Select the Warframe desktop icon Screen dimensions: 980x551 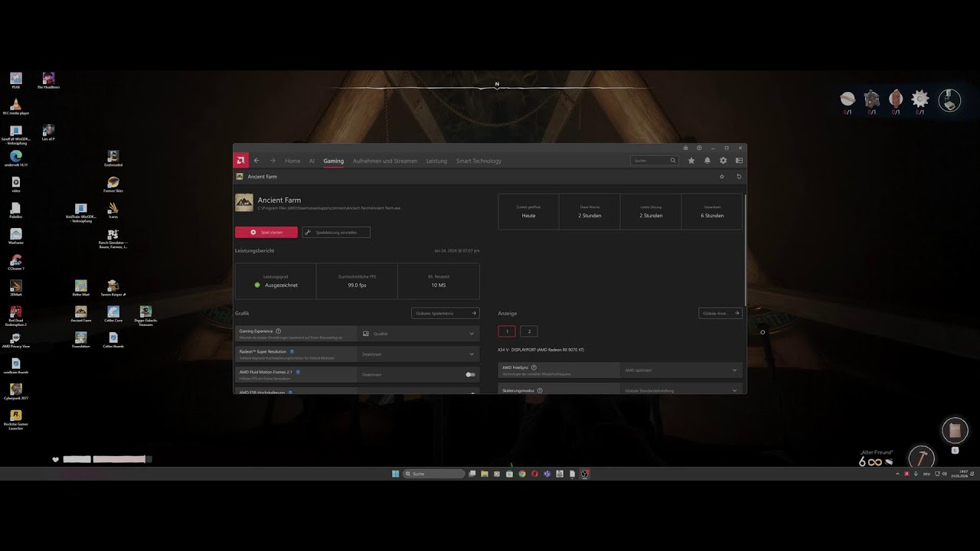[15, 236]
